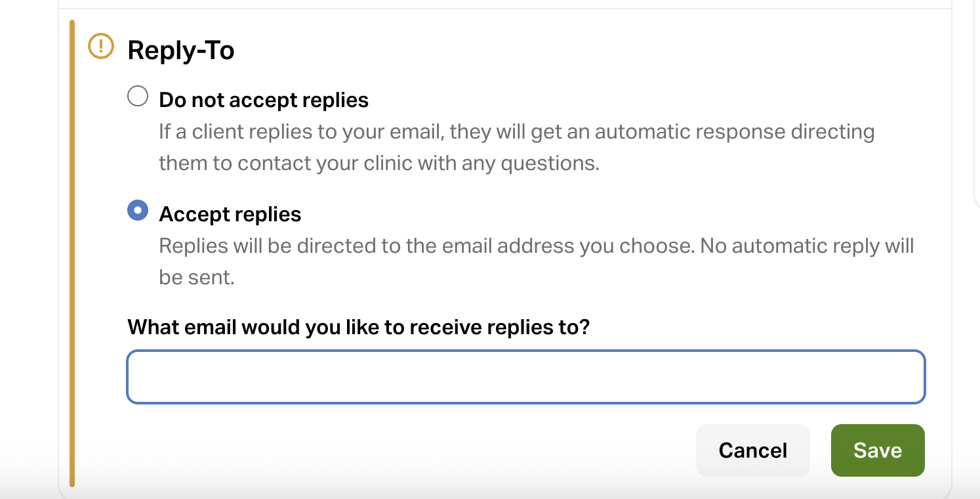Click the 'If a client replies' description line
Viewport: 980px width, 499px height.
click(516, 132)
